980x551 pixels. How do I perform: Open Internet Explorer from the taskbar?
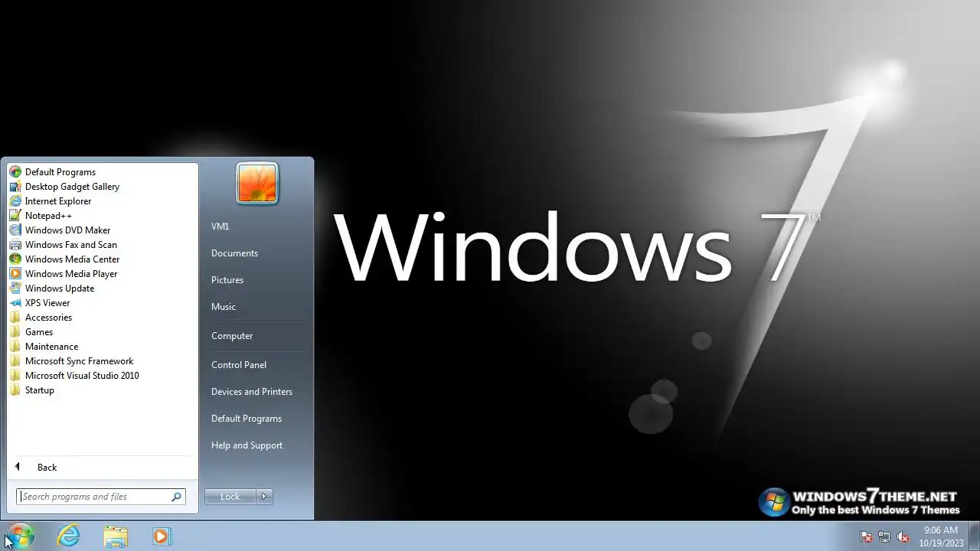coord(69,536)
